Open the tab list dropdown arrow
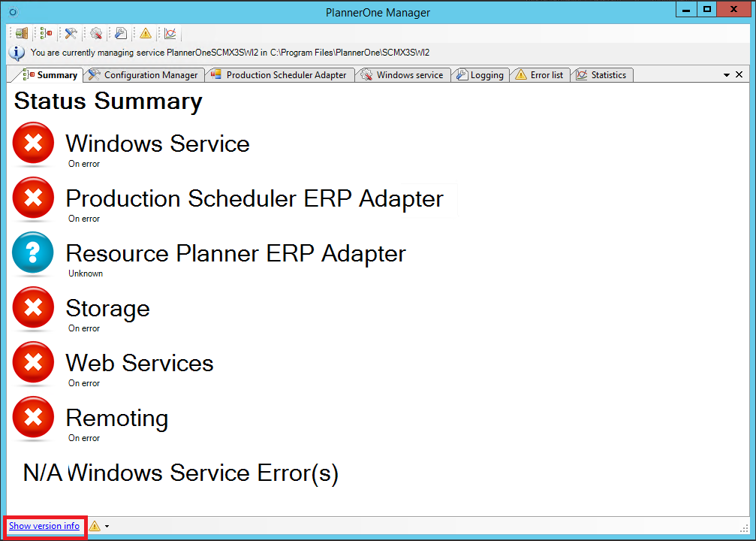This screenshot has width=756, height=541. [727, 75]
